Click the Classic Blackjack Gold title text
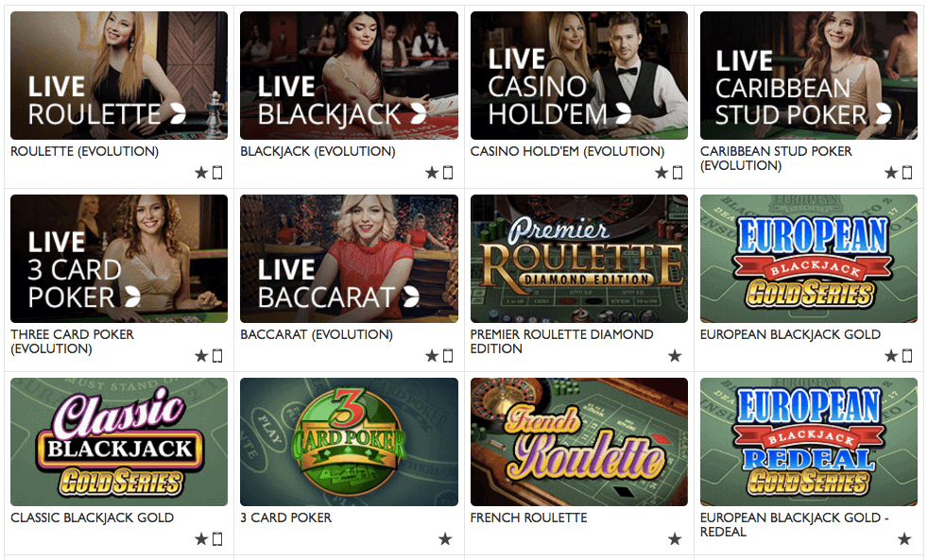 pos(93,518)
